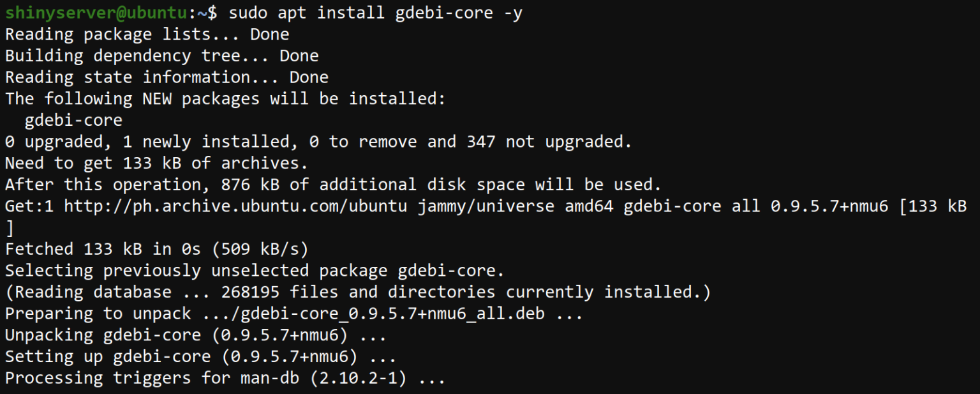Image resolution: width=980 pixels, height=394 pixels.
Task: Click the ph.archive.ubuntu.com URL
Action: click(235, 206)
